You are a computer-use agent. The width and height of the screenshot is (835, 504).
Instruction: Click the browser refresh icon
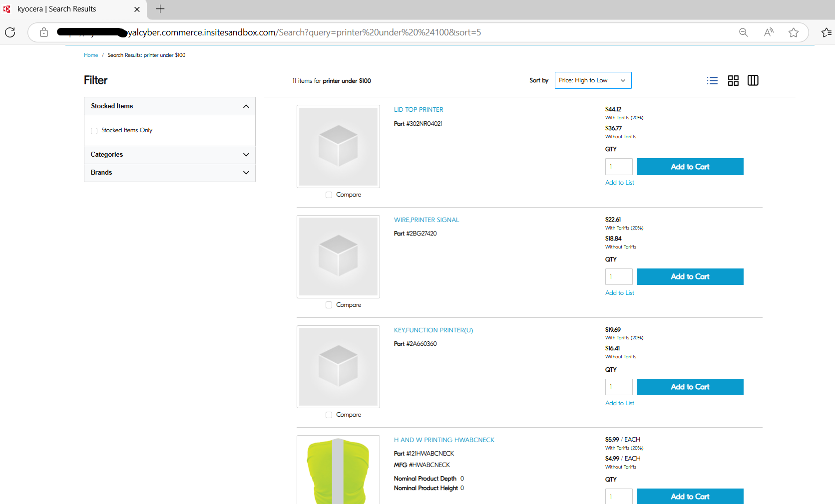10,32
